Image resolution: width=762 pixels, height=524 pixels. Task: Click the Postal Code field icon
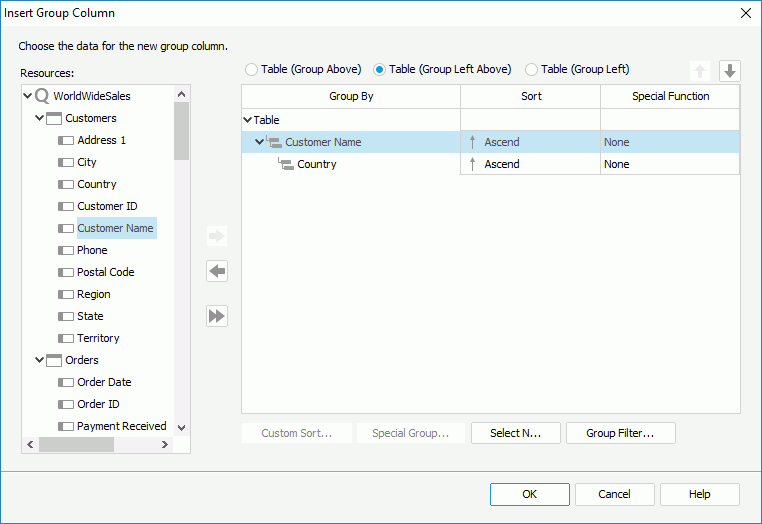coord(66,272)
